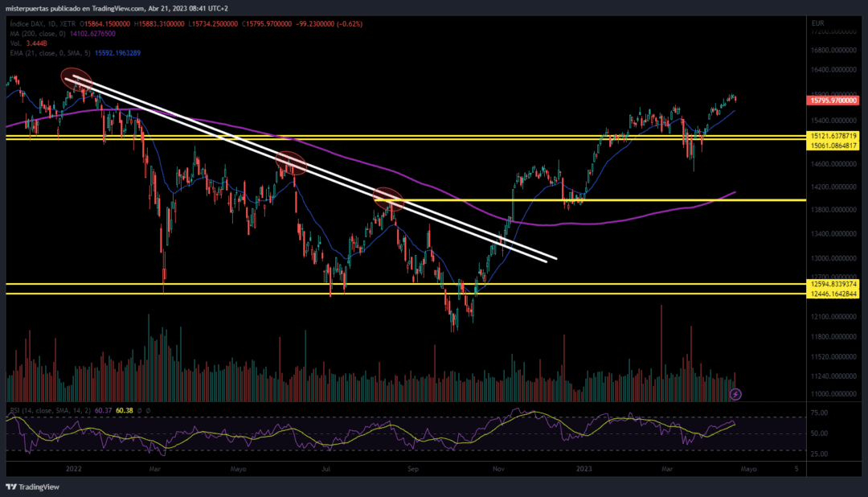Screen dimensions: 868x497
Task: Click the Mayo 2022 label on time axis
Action: point(238,467)
